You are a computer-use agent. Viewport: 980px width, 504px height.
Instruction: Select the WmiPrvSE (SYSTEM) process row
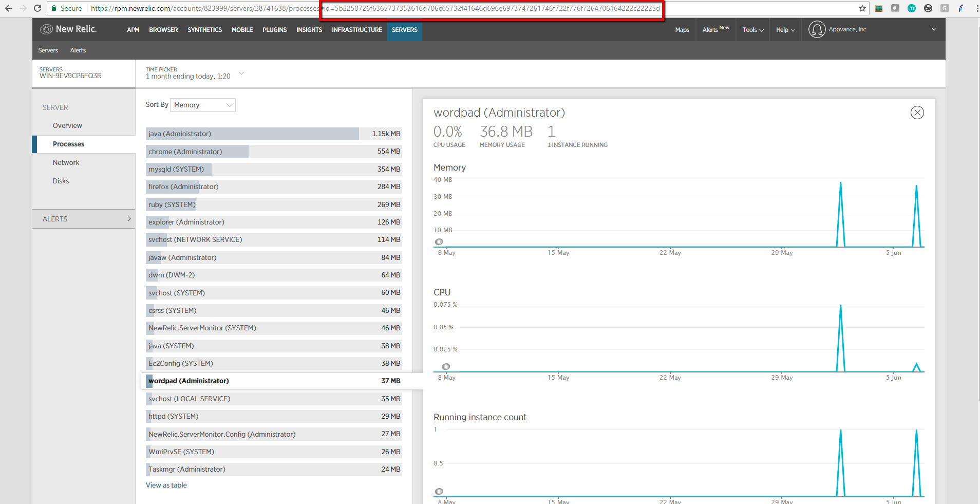tap(274, 452)
